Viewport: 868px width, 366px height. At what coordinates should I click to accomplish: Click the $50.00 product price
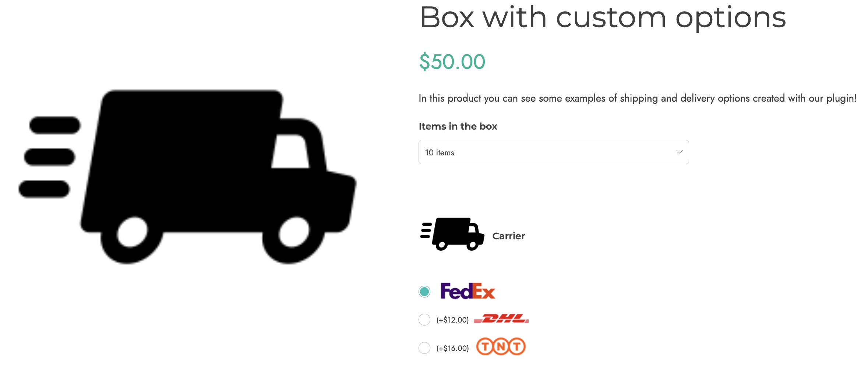(x=452, y=61)
